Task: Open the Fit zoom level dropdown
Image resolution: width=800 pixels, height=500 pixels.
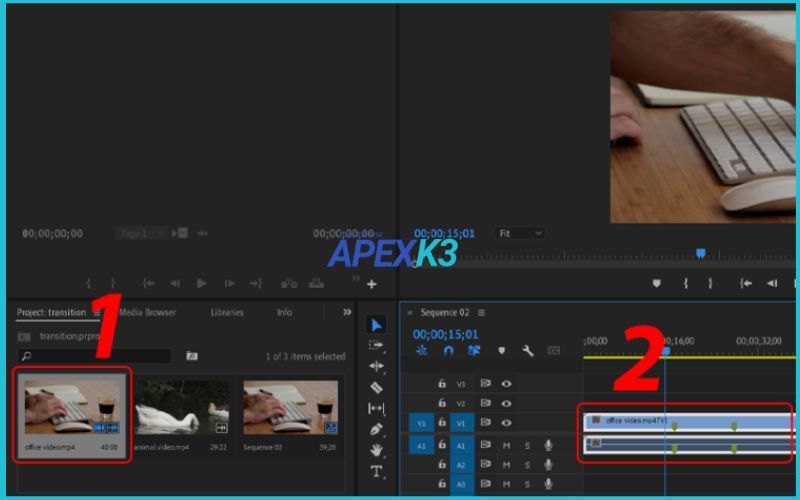Action: 520,233
